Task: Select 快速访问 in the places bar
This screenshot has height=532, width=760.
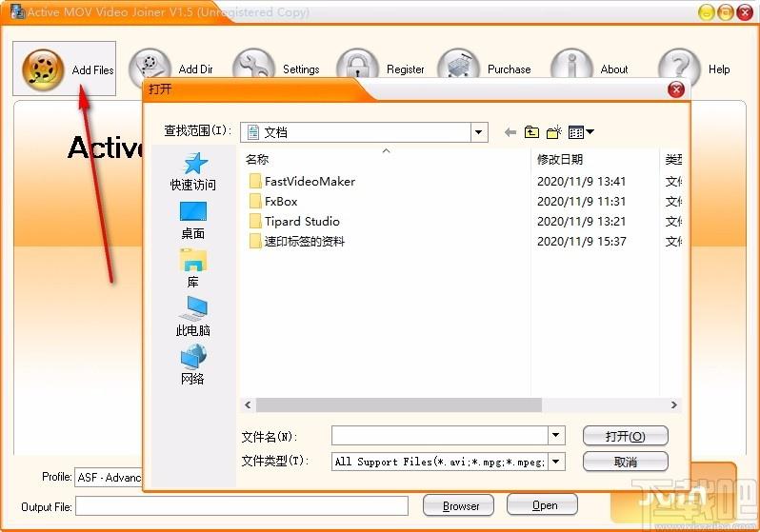Action: click(x=193, y=171)
